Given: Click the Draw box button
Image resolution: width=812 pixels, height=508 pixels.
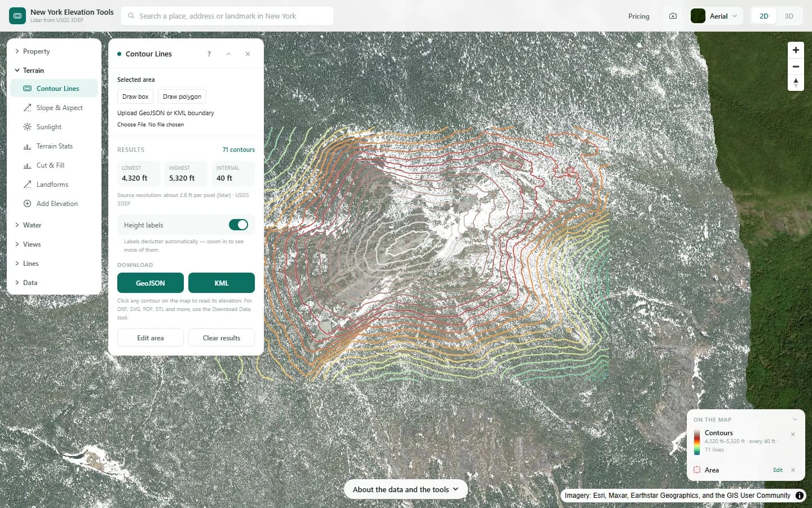Looking at the screenshot, I should coord(135,97).
